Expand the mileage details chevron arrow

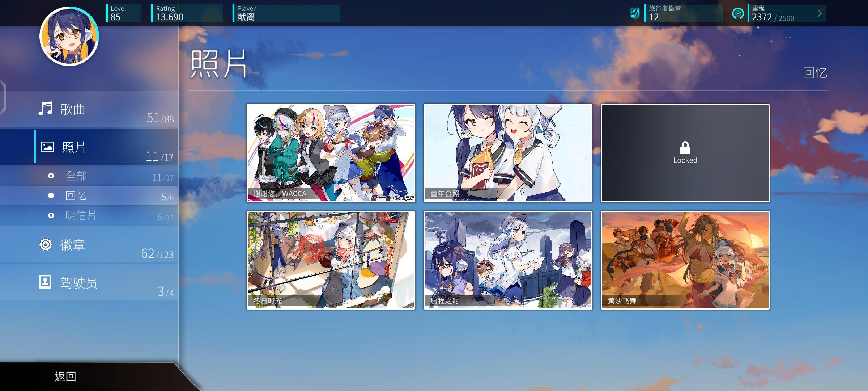tap(820, 13)
